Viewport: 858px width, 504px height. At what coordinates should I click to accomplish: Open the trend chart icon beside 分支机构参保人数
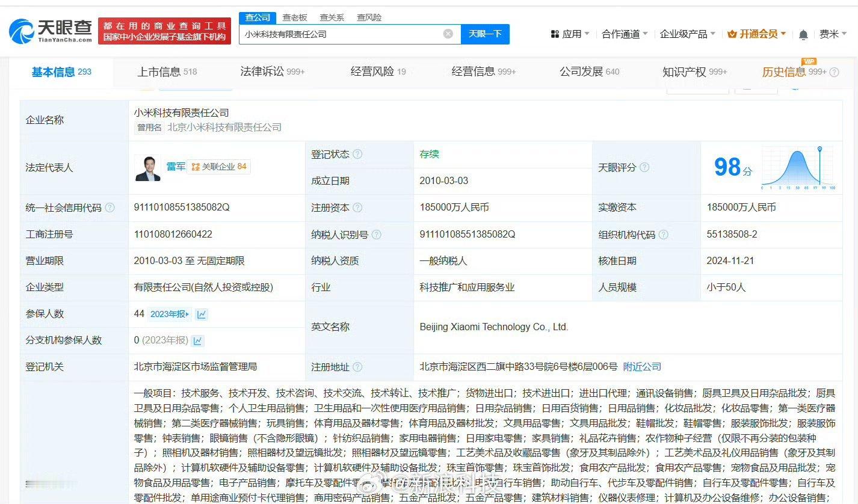click(197, 340)
